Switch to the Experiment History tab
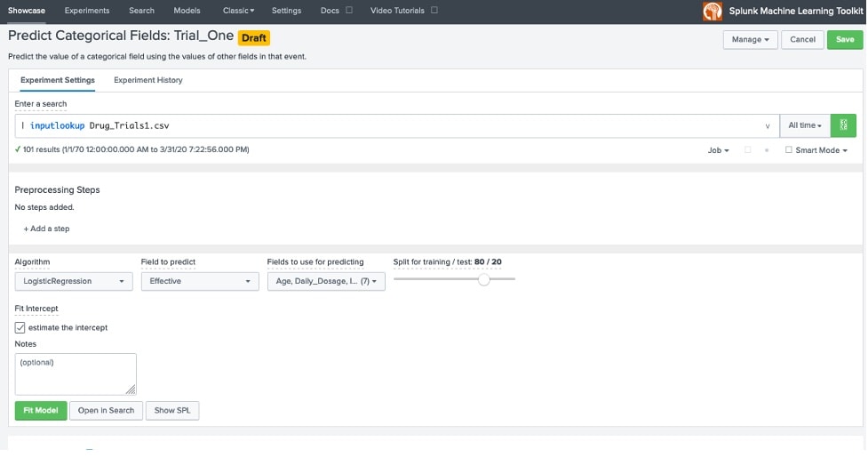Viewport: 868px width, 466px height. pyautogui.click(x=148, y=80)
